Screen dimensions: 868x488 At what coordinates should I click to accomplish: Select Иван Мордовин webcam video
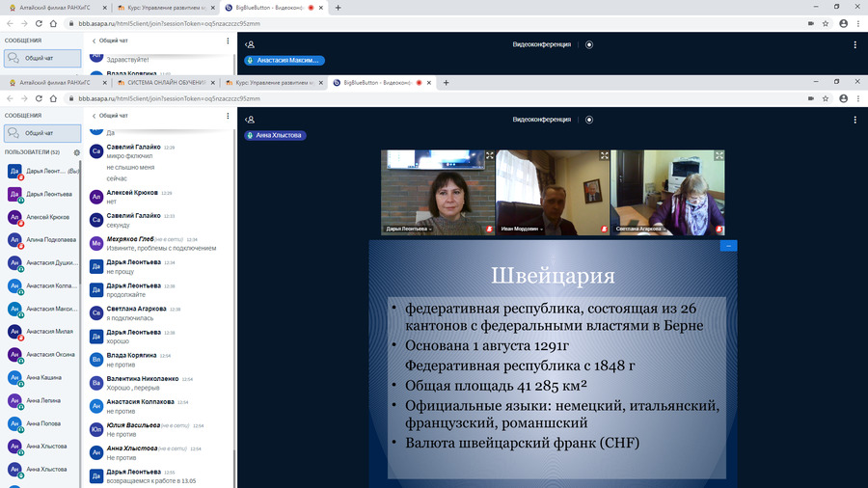pos(553,193)
